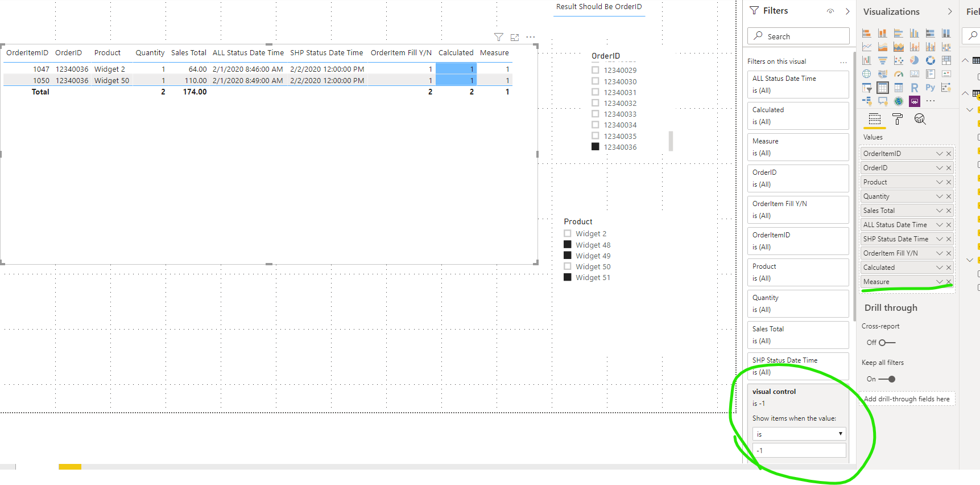Open Calculated field dropdown in Values
This screenshot has width=980, height=485.
click(940, 268)
